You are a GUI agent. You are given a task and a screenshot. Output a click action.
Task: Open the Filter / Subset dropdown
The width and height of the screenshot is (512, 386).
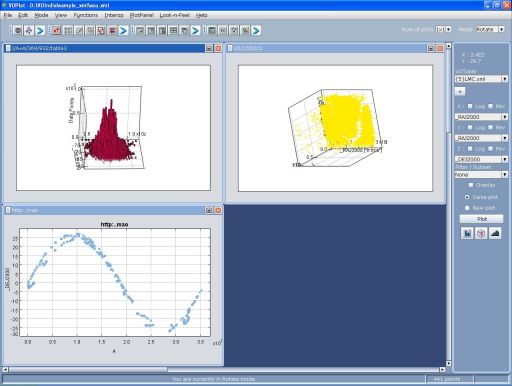(x=481, y=174)
